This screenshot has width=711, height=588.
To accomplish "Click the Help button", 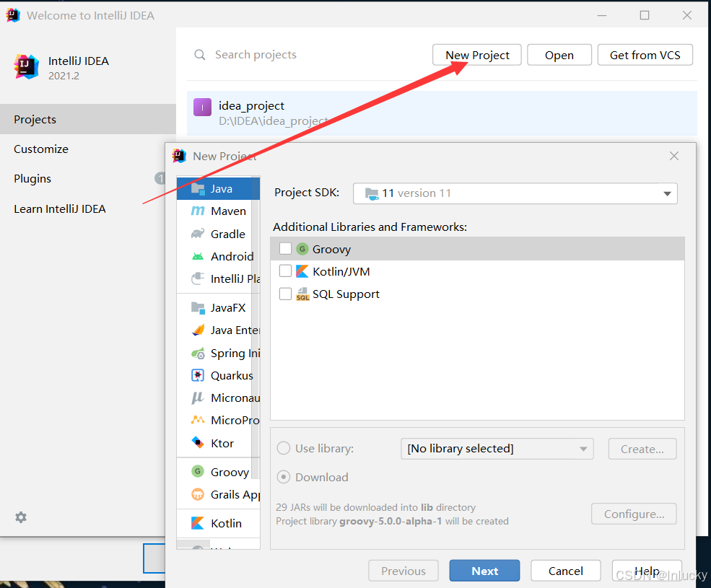I will tap(647, 571).
